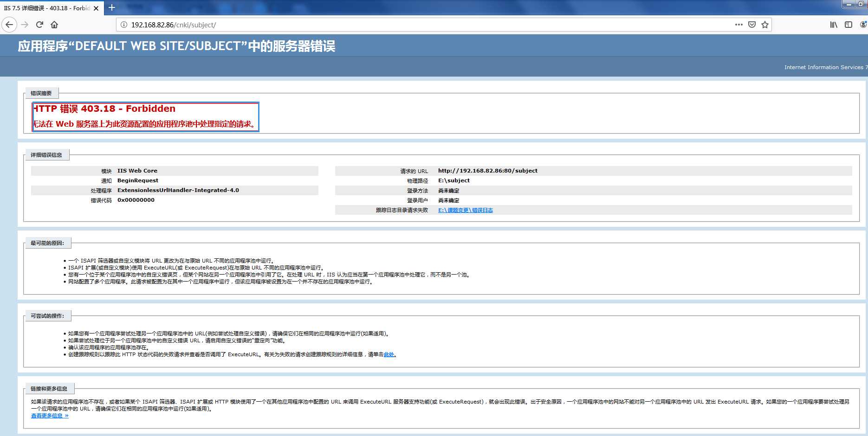Click the DEFAULT WEB SITE/SUBJECT server error title

pos(176,46)
